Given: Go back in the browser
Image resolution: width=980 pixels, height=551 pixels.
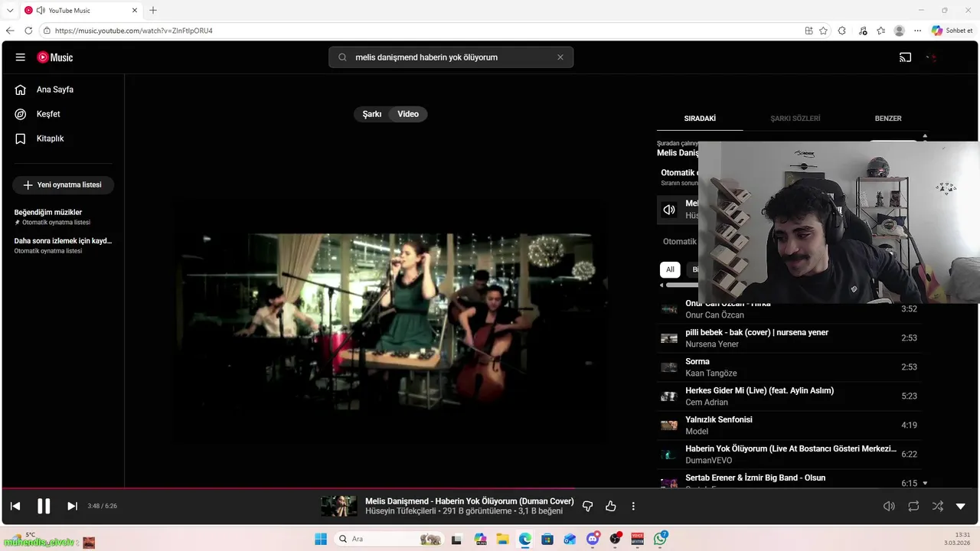Looking at the screenshot, I should [10, 31].
